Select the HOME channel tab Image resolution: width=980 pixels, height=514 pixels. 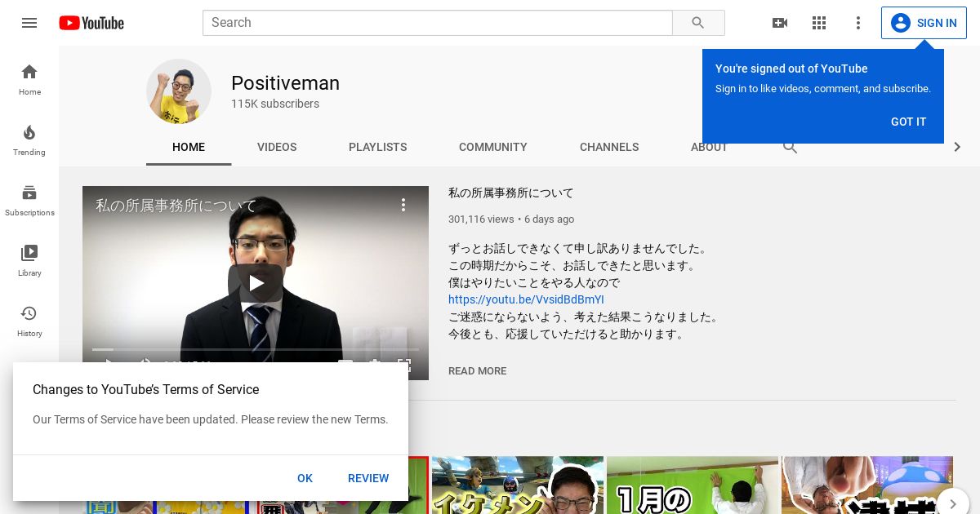(x=189, y=147)
